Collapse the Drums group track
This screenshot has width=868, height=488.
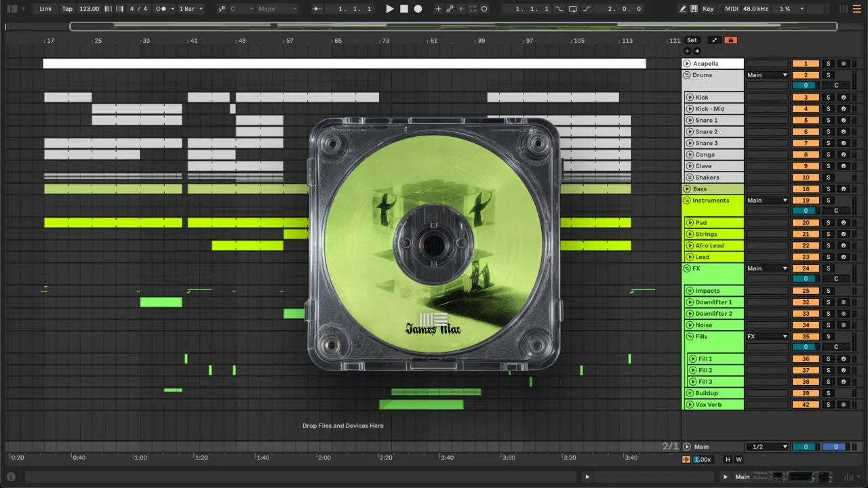pos(687,75)
